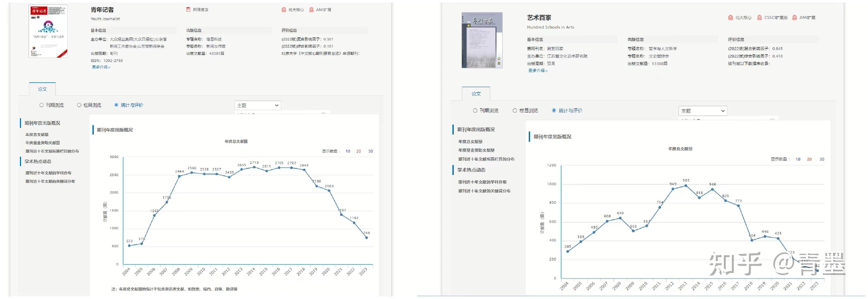
Task: Select 栏目浏览 radio button in left panel
Action: point(79,105)
